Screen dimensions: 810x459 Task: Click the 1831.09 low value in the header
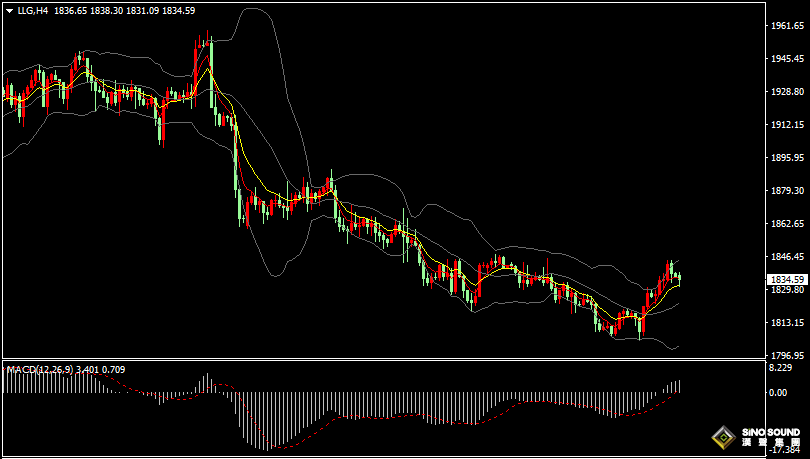143,10
